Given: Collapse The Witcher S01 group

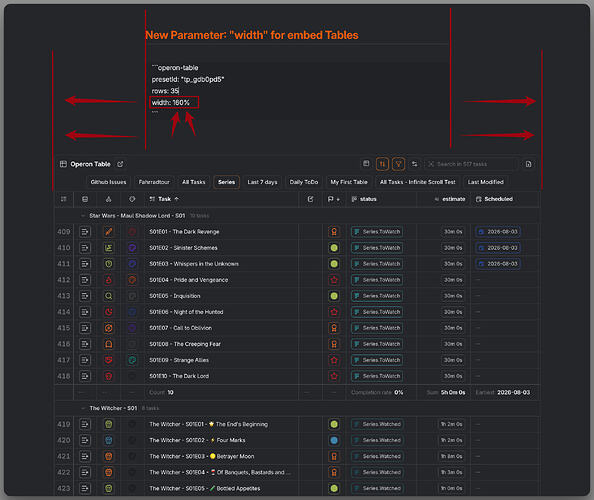Looking at the screenshot, I should (83, 408).
